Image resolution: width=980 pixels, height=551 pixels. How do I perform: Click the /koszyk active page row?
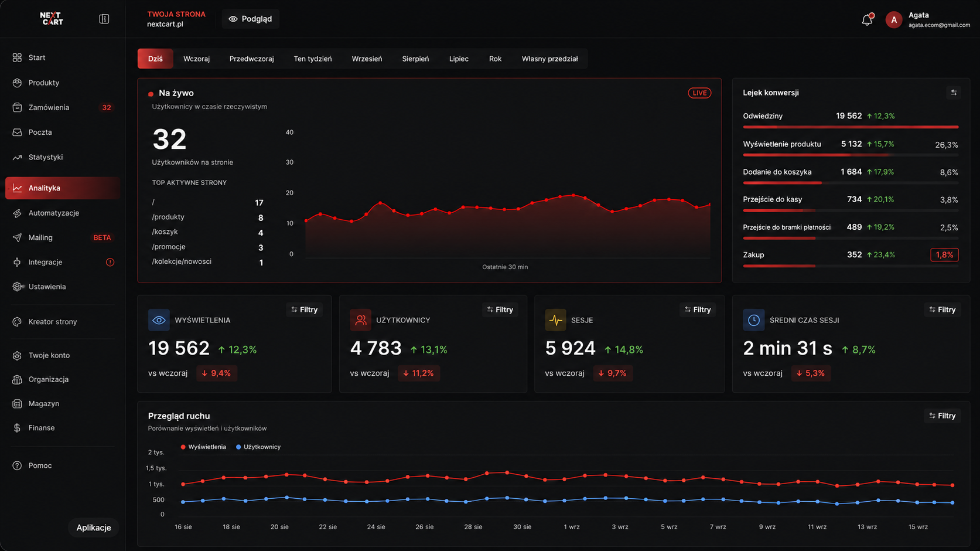207,232
